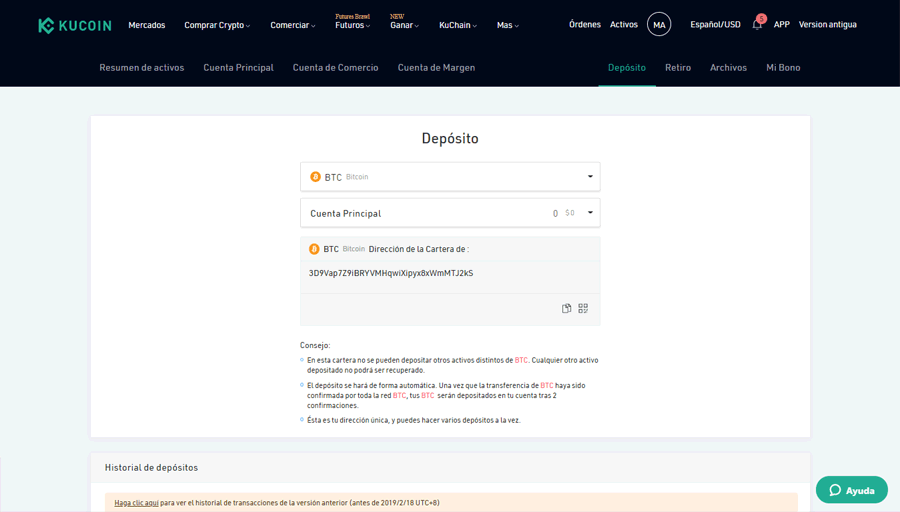The width and height of the screenshot is (900, 512).
Task: Open Activos in top navigation
Action: 624,25
